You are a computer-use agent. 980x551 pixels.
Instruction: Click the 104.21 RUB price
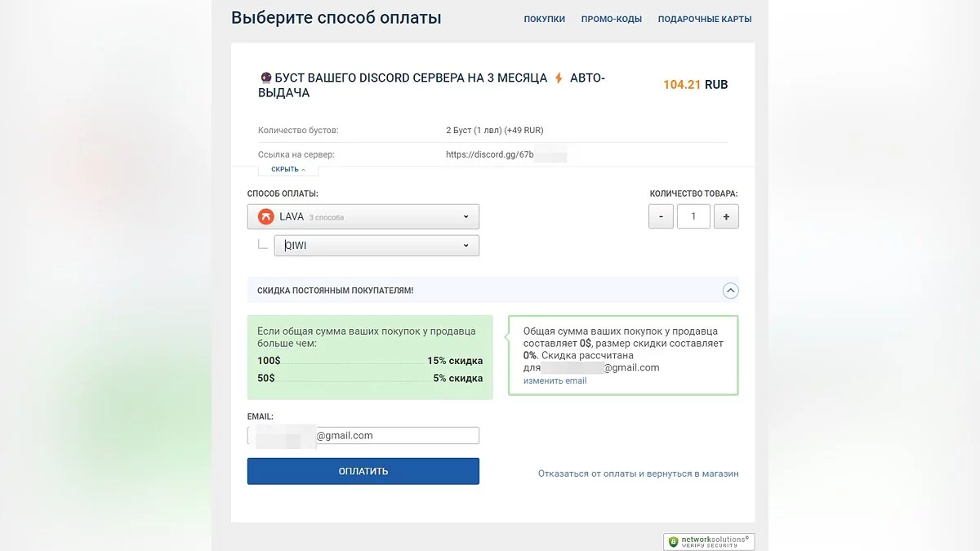tap(695, 85)
